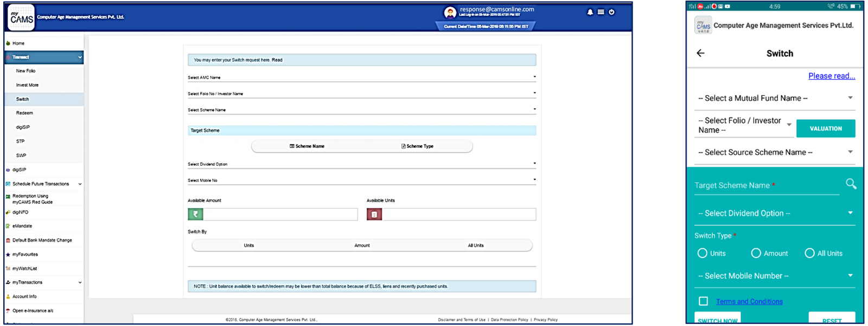
Task: Click the notification bell icon
Action: coord(590,12)
